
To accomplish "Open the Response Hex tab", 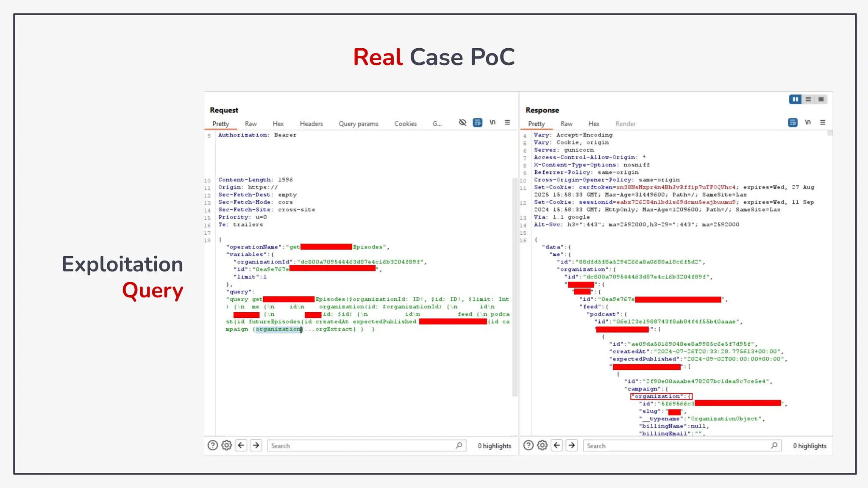I will tap(594, 124).
